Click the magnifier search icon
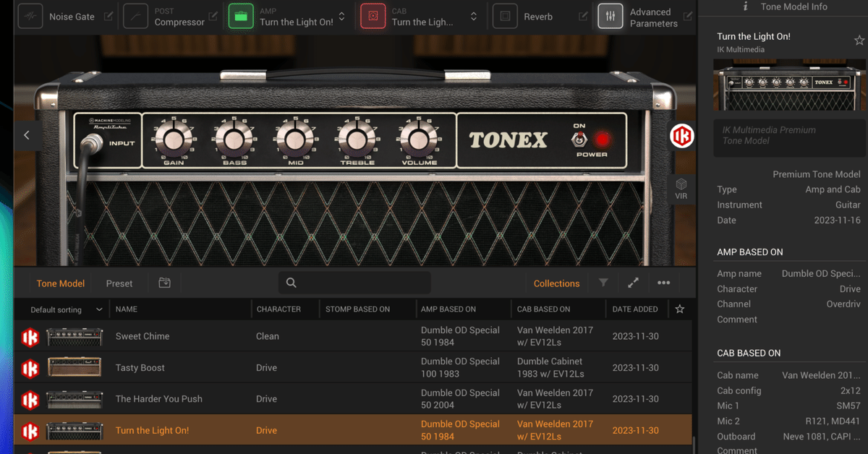868x454 pixels. tap(291, 283)
